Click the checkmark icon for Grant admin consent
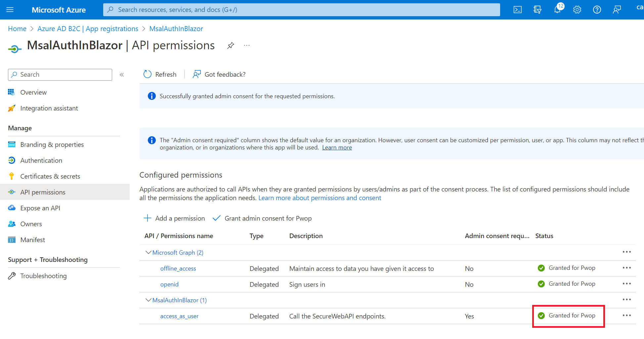This screenshot has height=339, width=644. (217, 218)
